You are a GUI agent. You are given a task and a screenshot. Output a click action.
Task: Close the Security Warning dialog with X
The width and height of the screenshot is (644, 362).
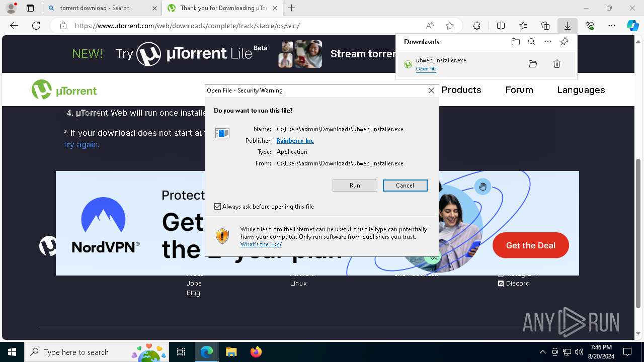click(431, 90)
